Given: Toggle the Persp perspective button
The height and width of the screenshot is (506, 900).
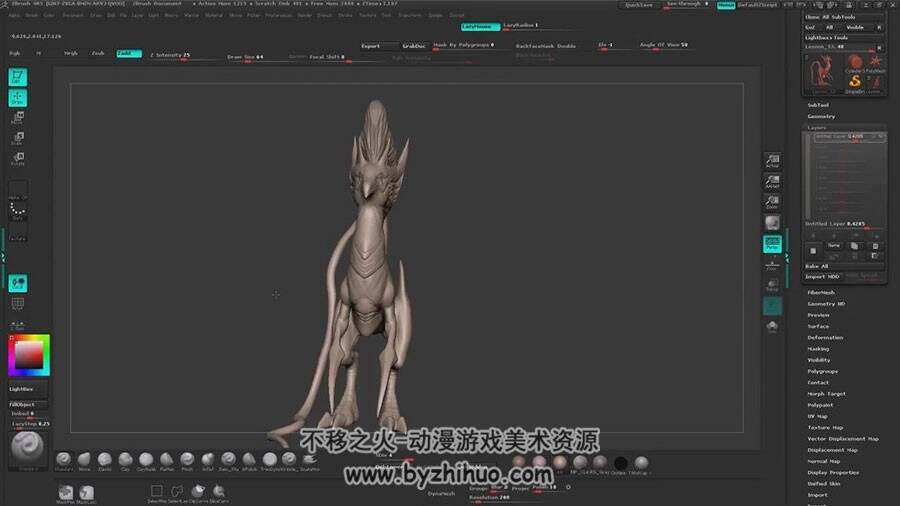Looking at the screenshot, I should pos(773,244).
